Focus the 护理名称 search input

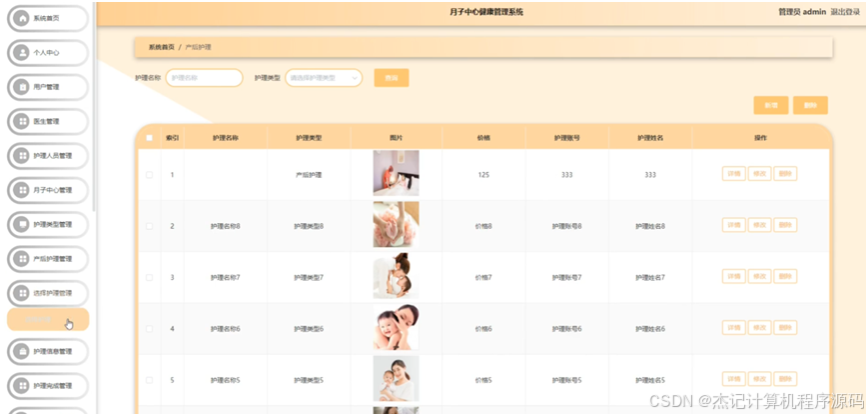(x=205, y=78)
